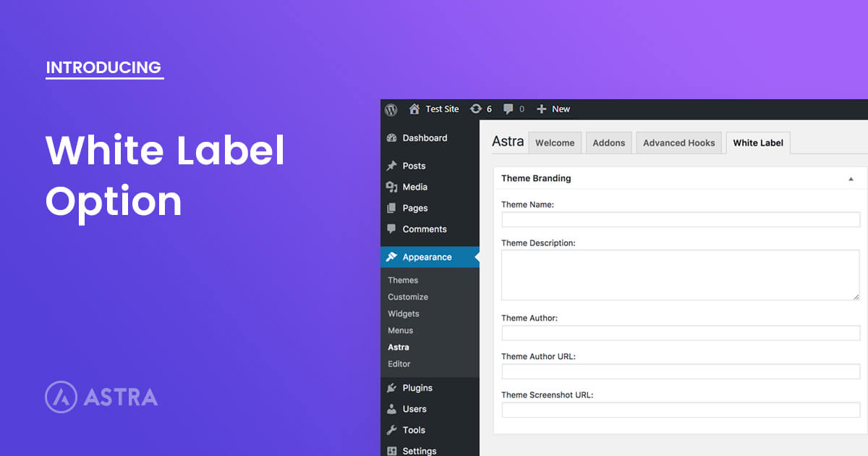
Task: Focus the Theme Screenshot URL field
Action: pyautogui.click(x=681, y=410)
